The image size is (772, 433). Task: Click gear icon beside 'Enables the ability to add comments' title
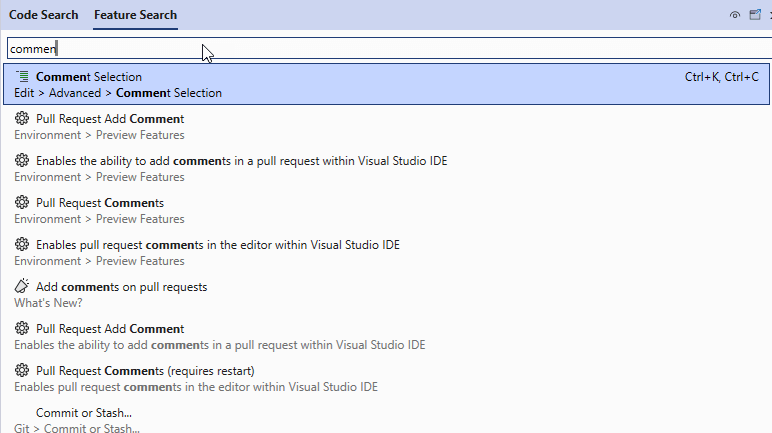pyautogui.click(x=22, y=161)
